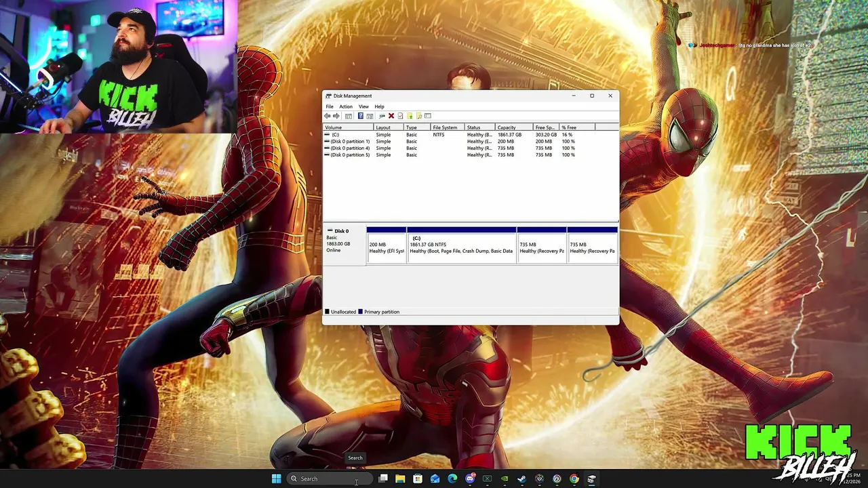Click the Forward arrow in Disk Management toolbar
This screenshot has height=488, width=868.
click(x=336, y=116)
